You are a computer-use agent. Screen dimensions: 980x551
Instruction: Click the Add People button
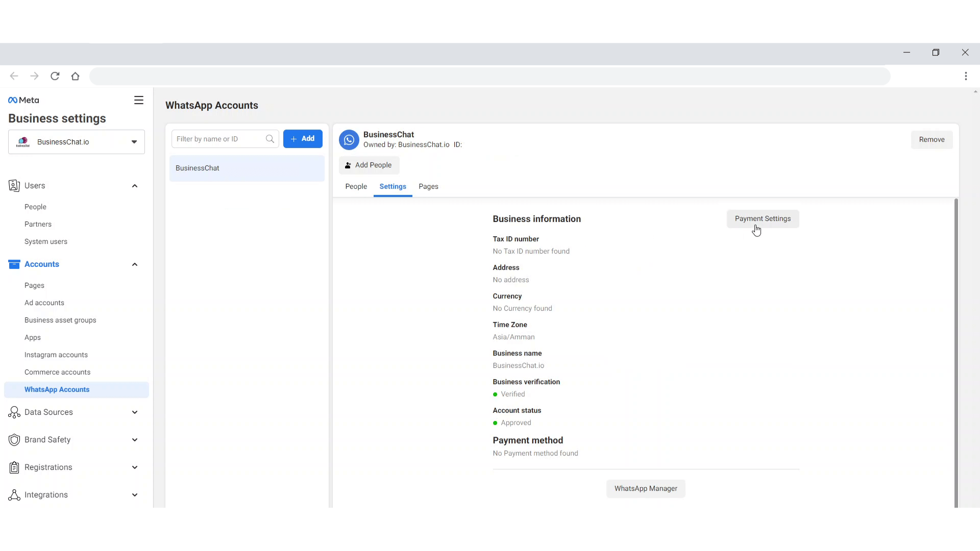369,165
